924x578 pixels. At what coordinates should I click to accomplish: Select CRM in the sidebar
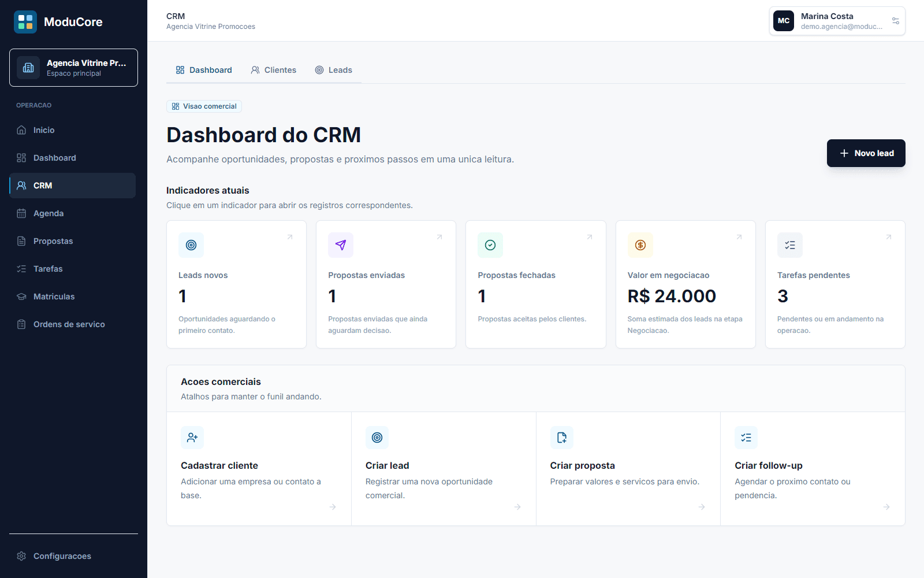point(73,186)
